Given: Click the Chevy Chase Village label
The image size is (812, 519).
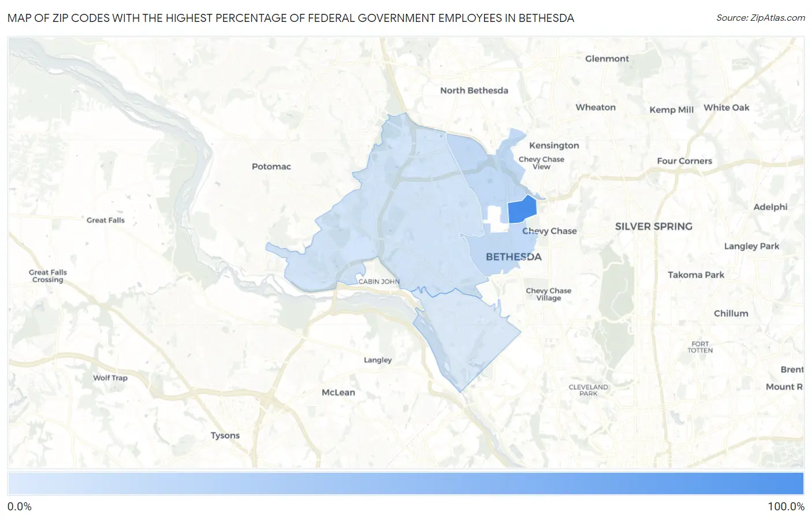Looking at the screenshot, I should [x=549, y=294].
